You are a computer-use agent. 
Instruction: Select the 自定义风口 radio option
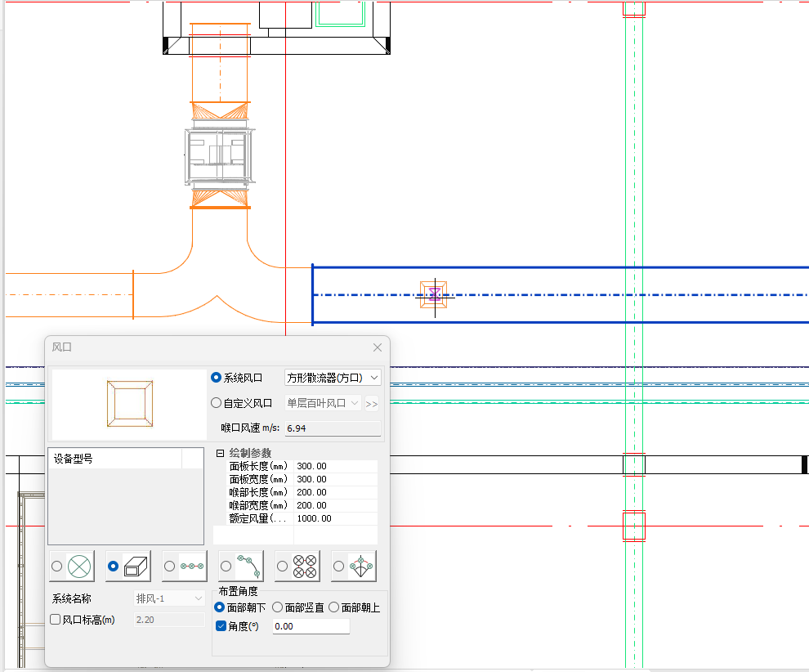(217, 403)
